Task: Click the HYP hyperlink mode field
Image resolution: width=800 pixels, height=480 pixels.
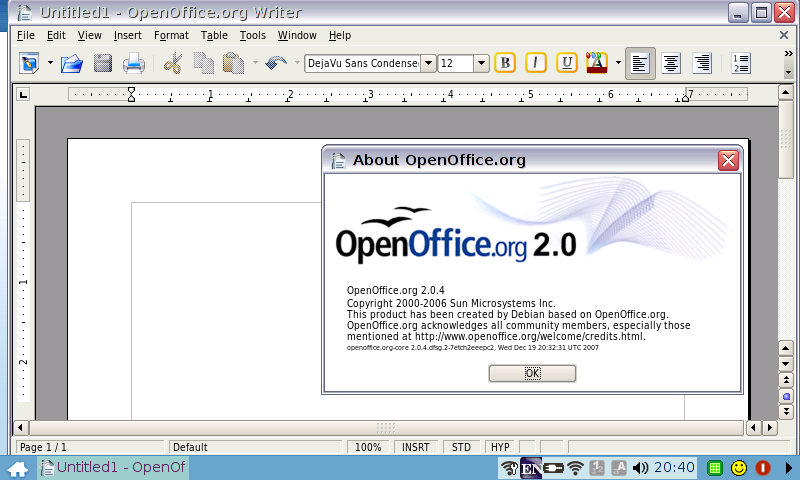Action: [500, 447]
